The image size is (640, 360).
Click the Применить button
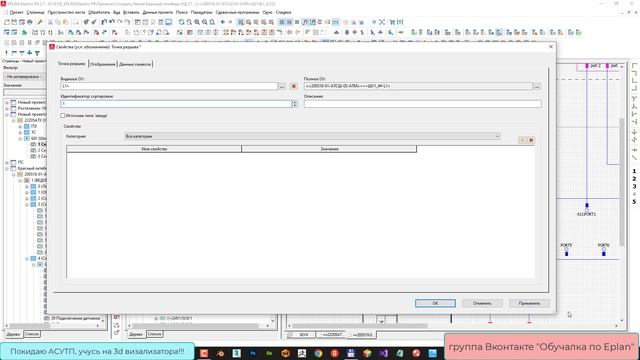529,303
